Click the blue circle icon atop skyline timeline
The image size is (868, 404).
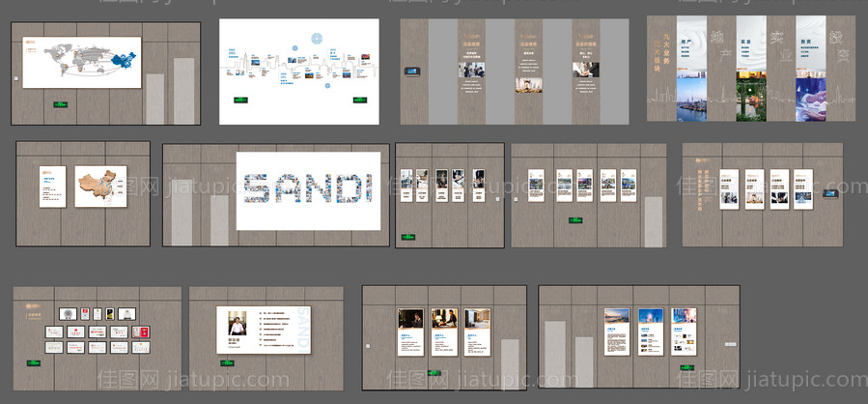316,39
